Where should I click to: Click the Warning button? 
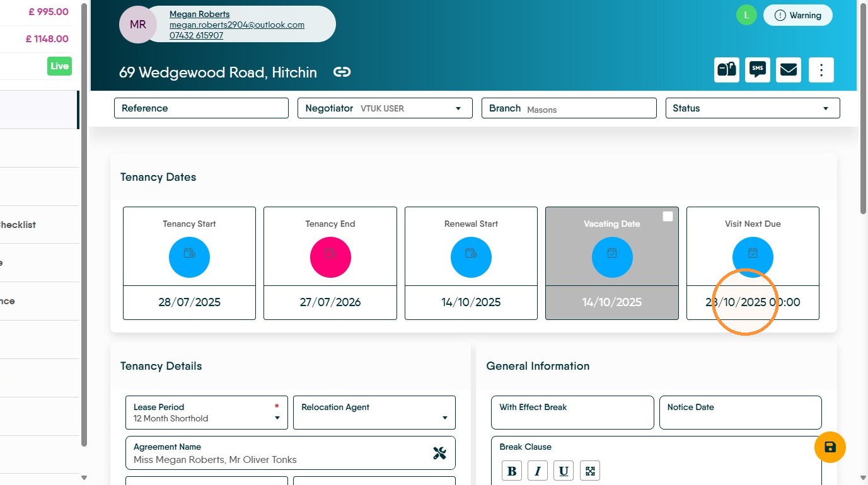[x=798, y=15]
